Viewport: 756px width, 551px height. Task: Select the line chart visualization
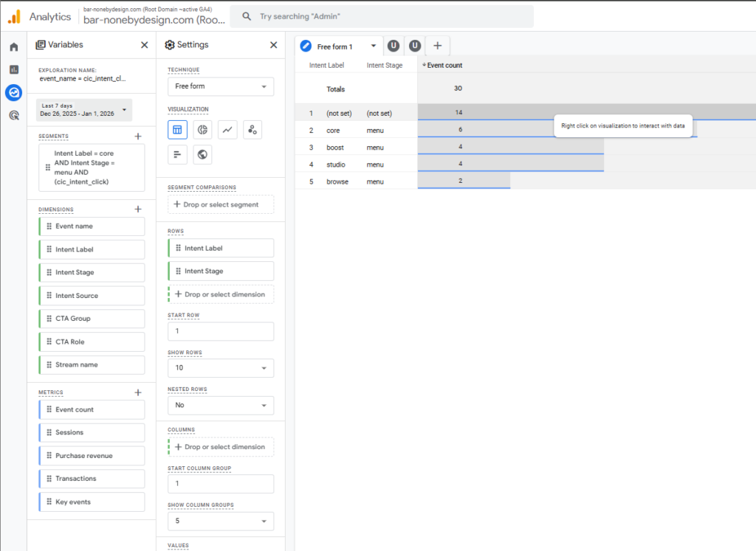228,131
